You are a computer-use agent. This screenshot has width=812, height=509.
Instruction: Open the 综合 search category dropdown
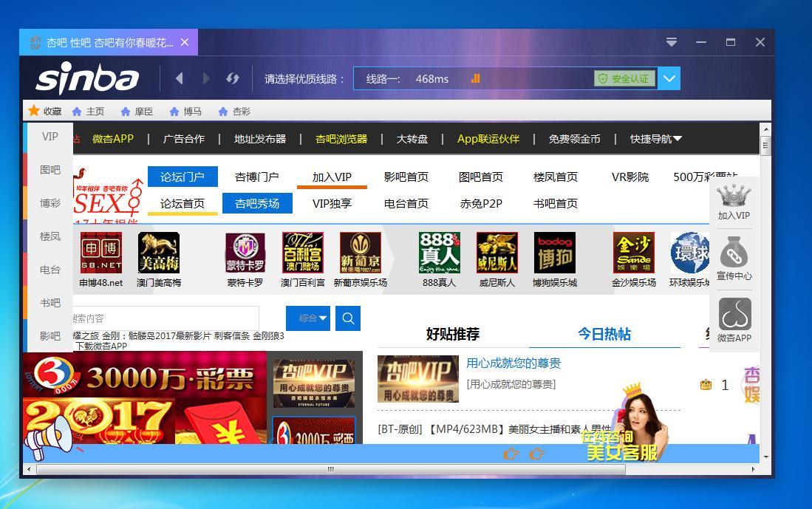point(308,318)
